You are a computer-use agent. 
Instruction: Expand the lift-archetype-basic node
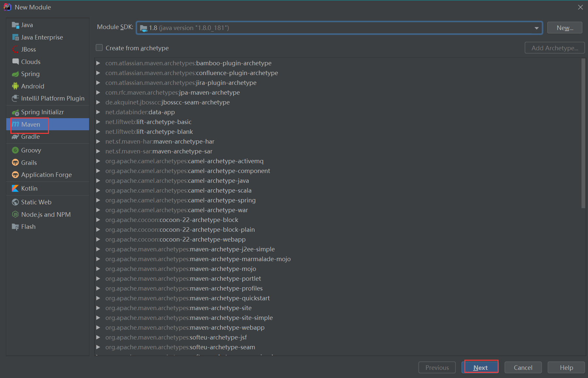pyautogui.click(x=98, y=122)
